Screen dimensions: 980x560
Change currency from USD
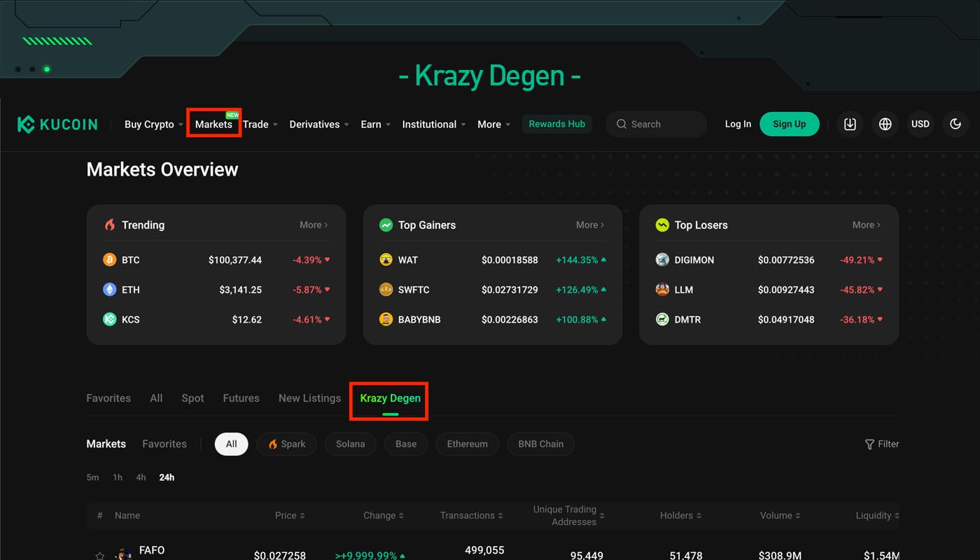(920, 124)
